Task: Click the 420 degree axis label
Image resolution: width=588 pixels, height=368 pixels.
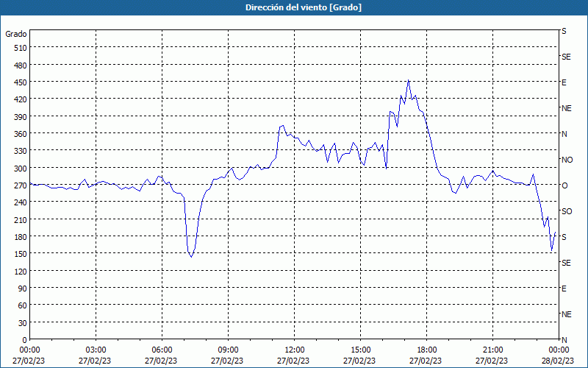Action: click(21, 99)
